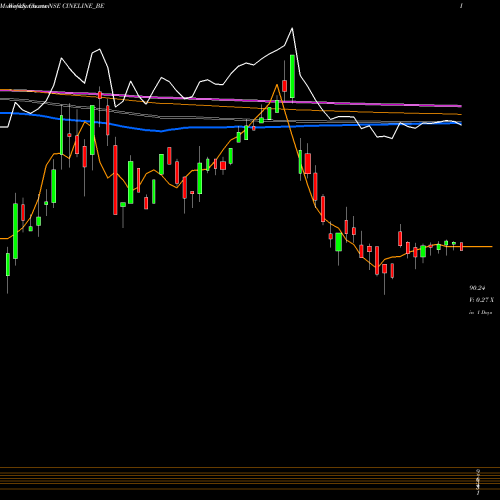Image resolution: width=500 pixels, height=500 pixels.
Task: Click the 'V: 0.27 N' volume label
Action: (481, 300)
